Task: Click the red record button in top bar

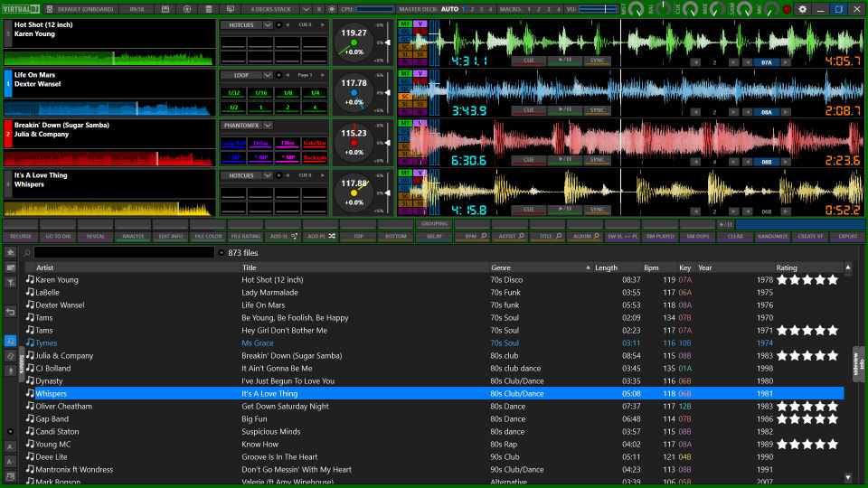Action: (787, 9)
